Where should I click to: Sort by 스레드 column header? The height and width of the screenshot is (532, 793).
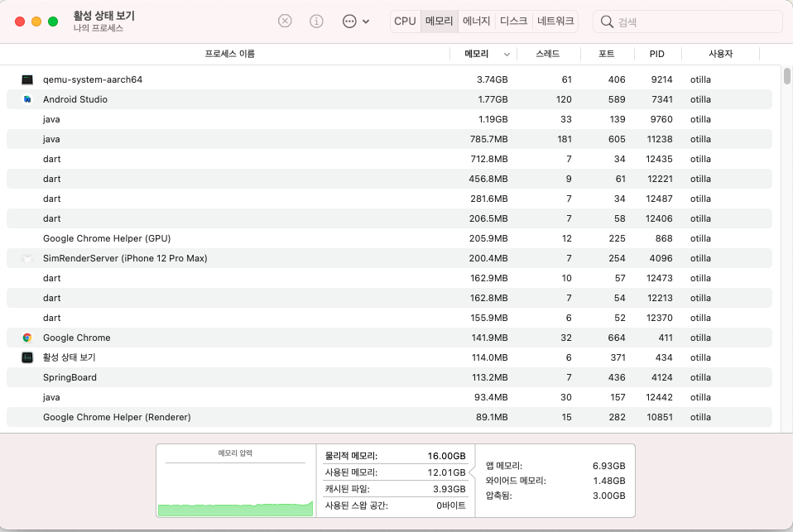[x=548, y=54]
